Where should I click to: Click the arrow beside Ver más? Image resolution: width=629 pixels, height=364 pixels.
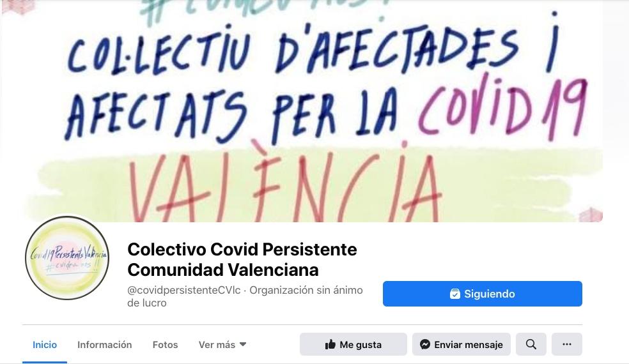pyautogui.click(x=243, y=344)
